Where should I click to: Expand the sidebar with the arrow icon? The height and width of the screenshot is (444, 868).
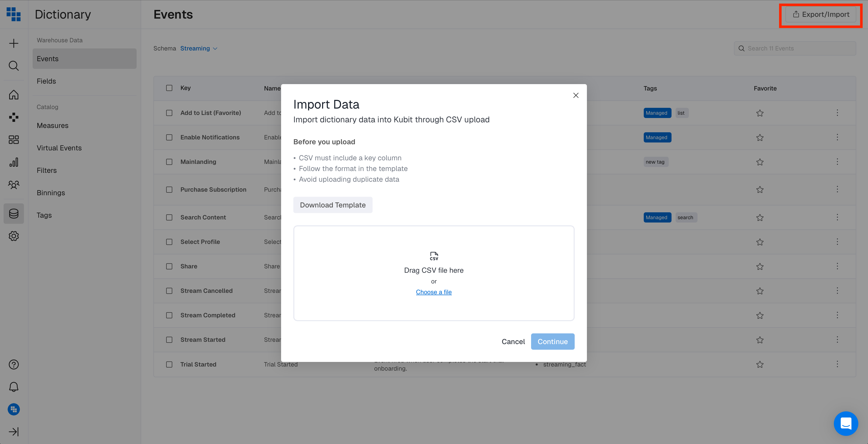point(14,432)
